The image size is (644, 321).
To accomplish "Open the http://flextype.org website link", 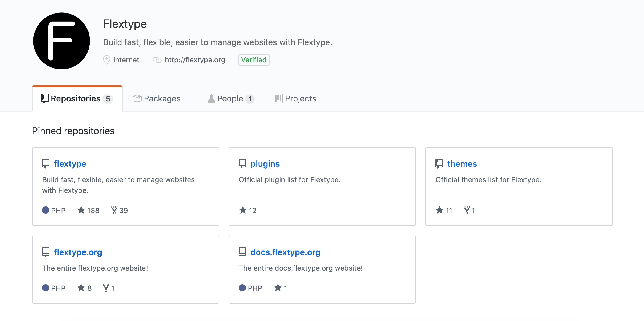I will click(195, 60).
